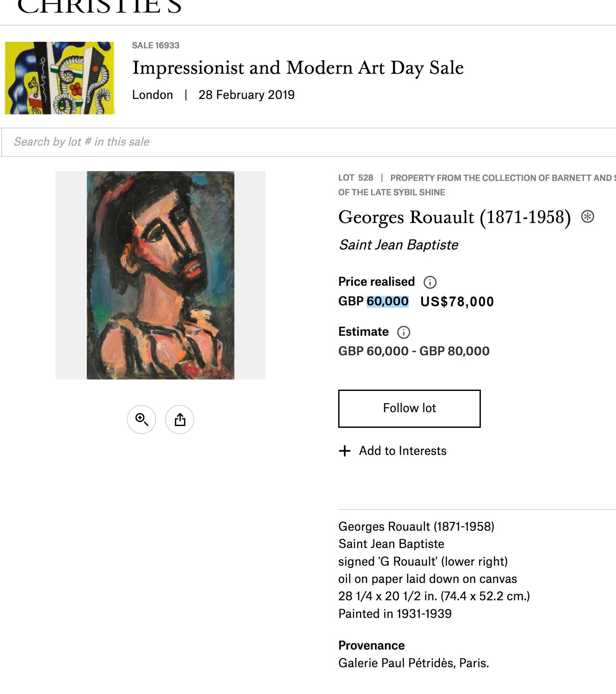Screen dimensions: 616x694
Task: Click the lot symbol icon beside artist name
Action: click(x=588, y=217)
